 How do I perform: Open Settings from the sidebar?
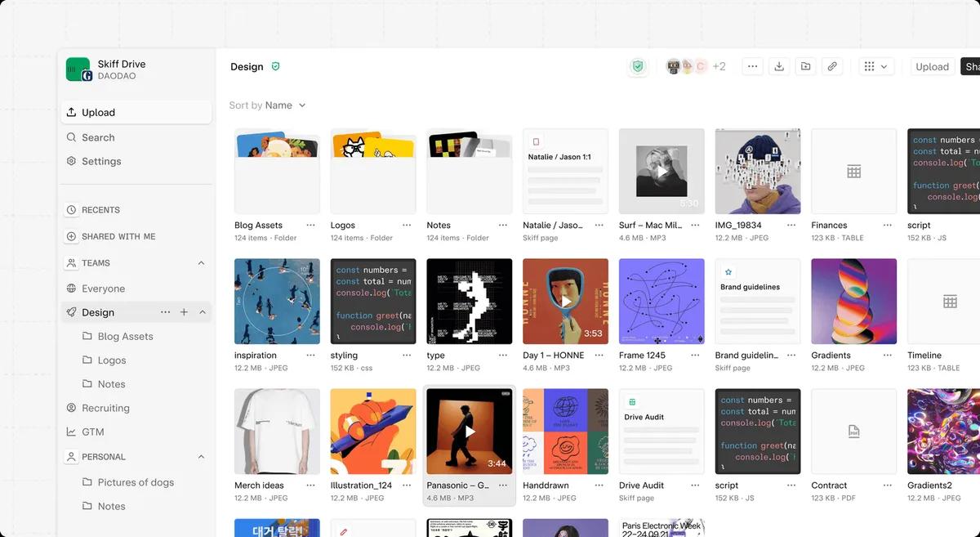[x=100, y=161]
